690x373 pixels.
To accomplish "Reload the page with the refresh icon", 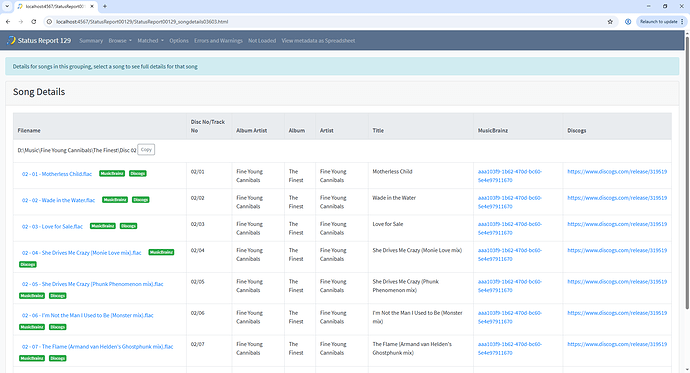I will point(33,22).
